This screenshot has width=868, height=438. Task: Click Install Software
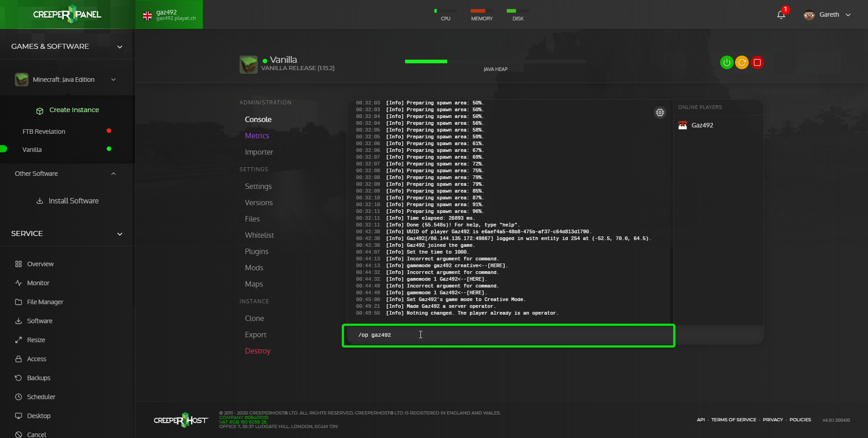pyautogui.click(x=74, y=201)
